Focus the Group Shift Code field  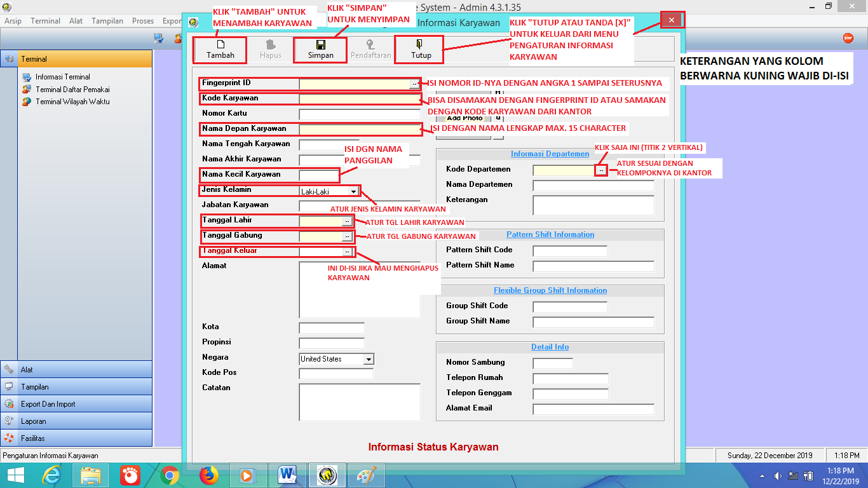point(570,307)
